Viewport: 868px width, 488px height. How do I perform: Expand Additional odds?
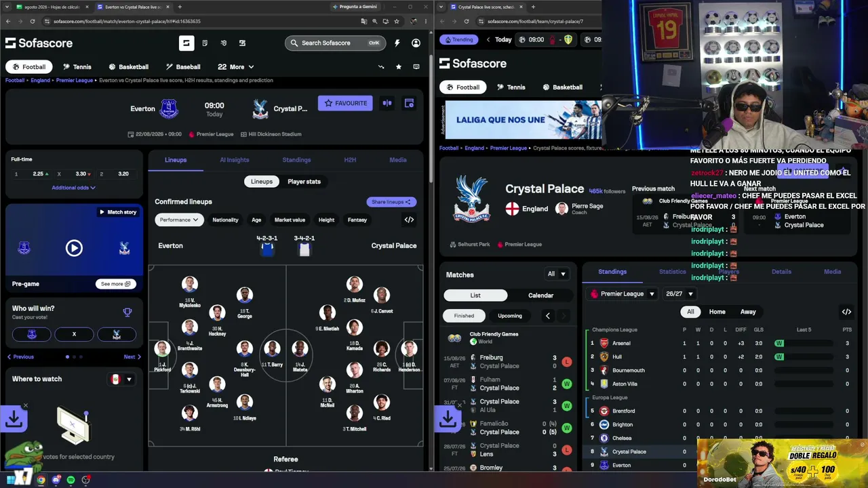(73, 188)
